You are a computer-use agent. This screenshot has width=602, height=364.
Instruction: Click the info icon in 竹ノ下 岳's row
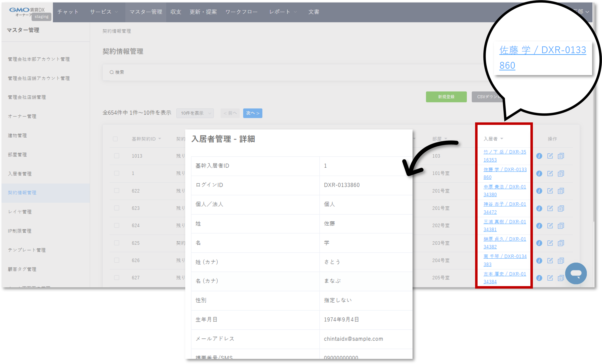point(539,156)
